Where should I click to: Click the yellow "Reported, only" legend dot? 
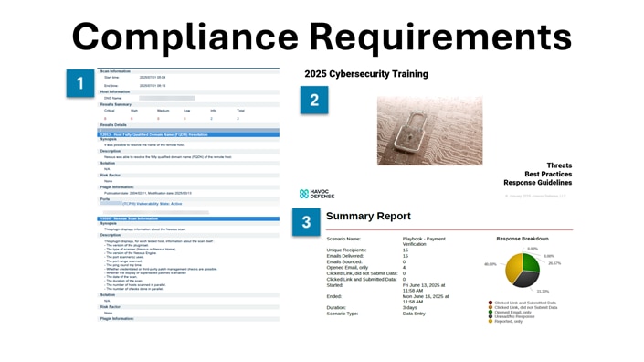point(490,321)
